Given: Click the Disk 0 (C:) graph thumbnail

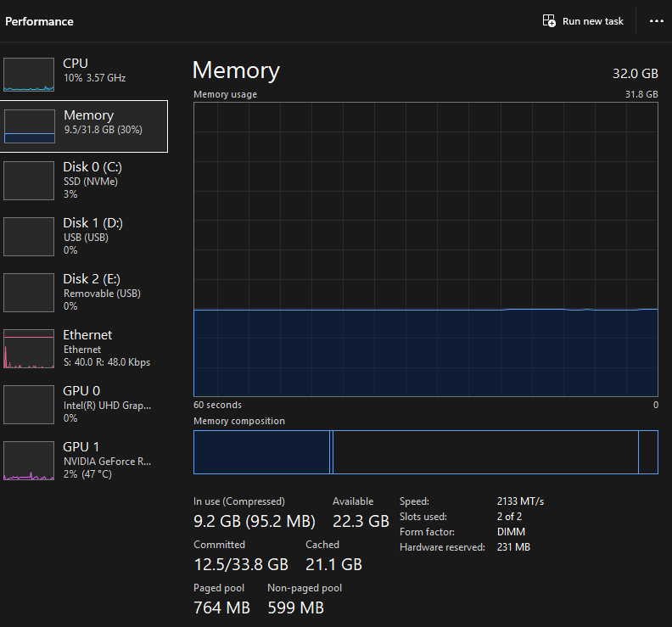Looking at the screenshot, I should click(29, 181).
